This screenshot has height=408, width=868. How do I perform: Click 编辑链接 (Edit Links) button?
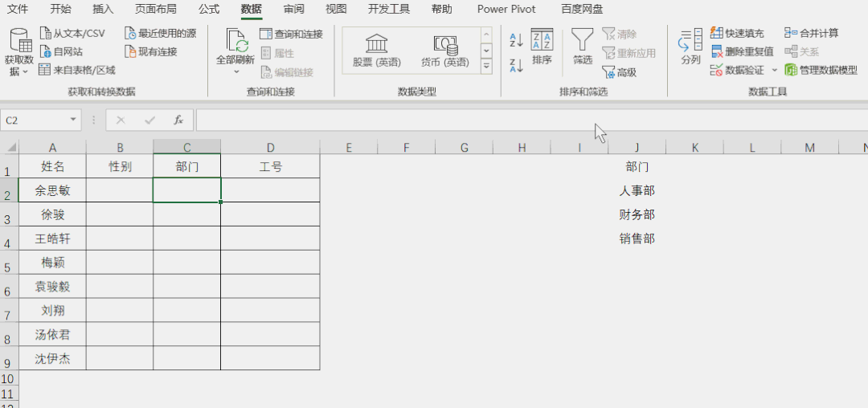287,71
